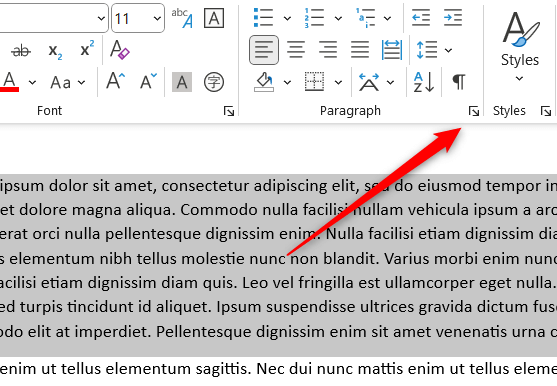Open the Styles pane launcher
The width and height of the screenshot is (557, 386).
pyautogui.click(x=546, y=111)
